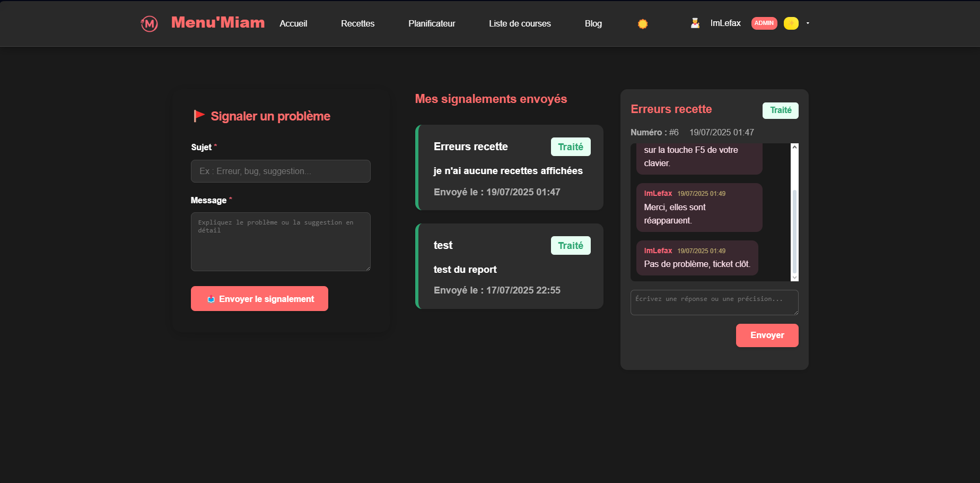Focus the Sujet input field

pyautogui.click(x=281, y=171)
